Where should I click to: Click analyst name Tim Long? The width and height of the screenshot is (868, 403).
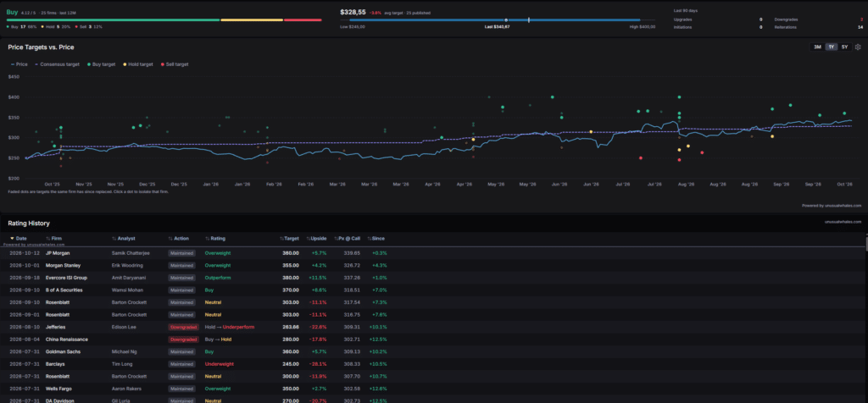(120, 364)
